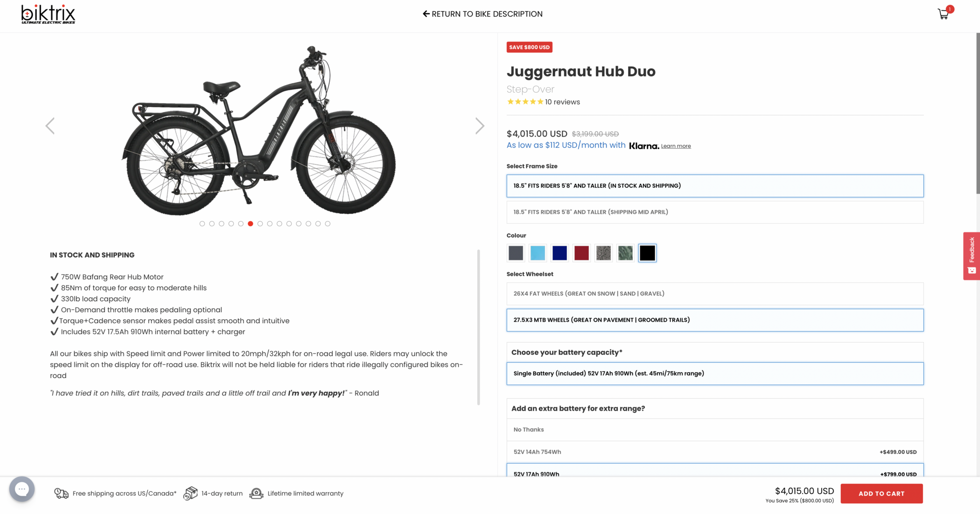
Task: Select the 27.5x3 MTB wheels option
Action: (x=714, y=320)
